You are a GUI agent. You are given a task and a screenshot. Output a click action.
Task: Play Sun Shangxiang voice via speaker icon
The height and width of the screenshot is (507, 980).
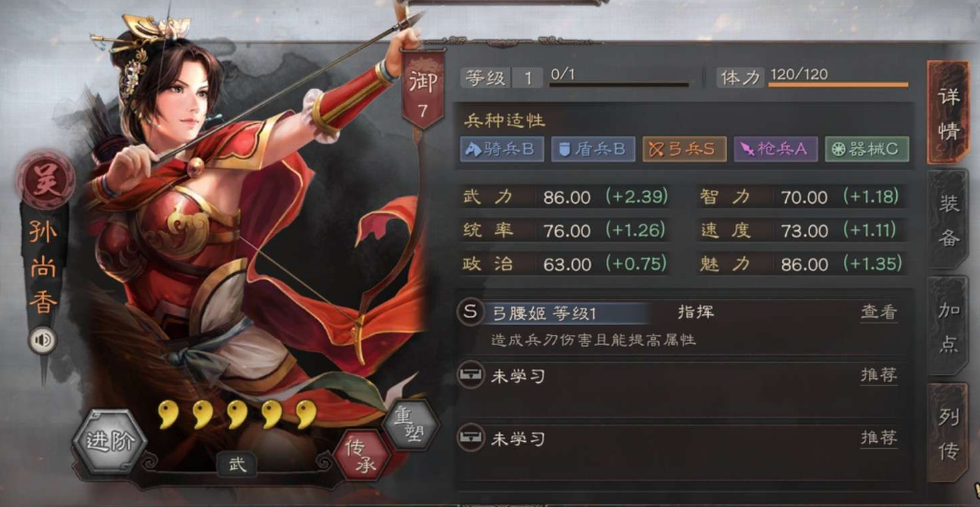44,340
